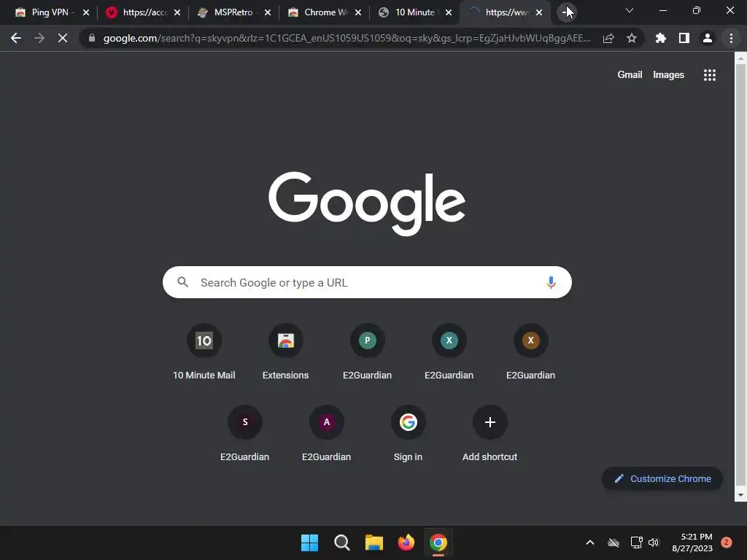The width and height of the screenshot is (747, 560).
Task: Click scrollbar down arrow
Action: pos(740,495)
